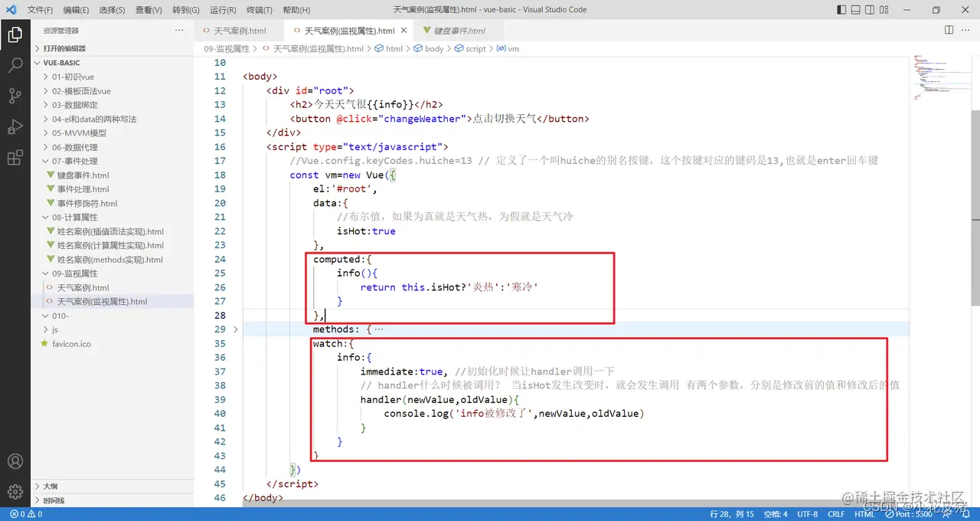
Task: Open the Accounts menu icon
Action: pos(15,461)
